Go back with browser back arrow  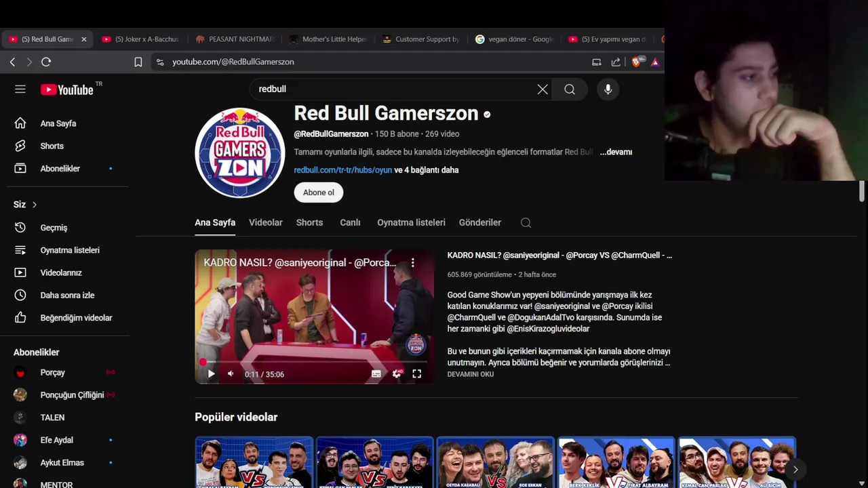(12, 62)
